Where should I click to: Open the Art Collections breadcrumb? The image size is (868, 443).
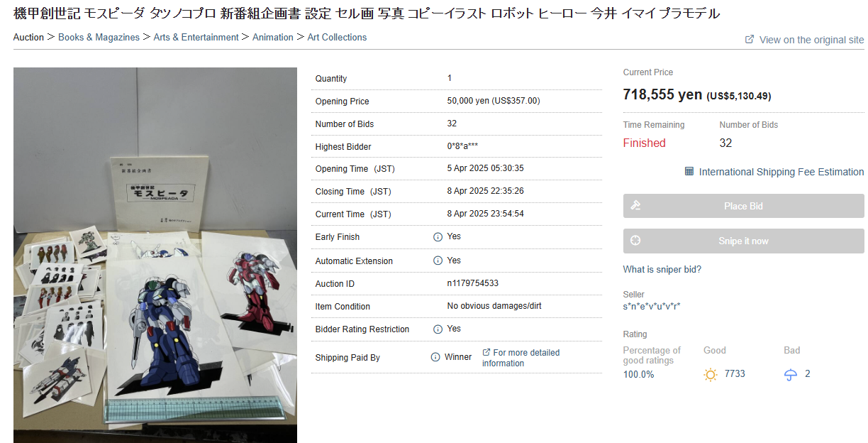point(337,37)
